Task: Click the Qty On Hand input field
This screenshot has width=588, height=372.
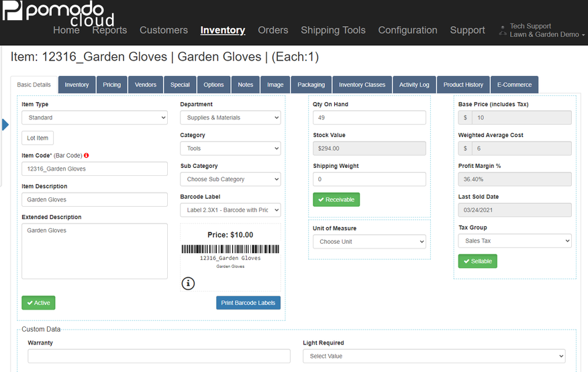Action: tap(369, 118)
